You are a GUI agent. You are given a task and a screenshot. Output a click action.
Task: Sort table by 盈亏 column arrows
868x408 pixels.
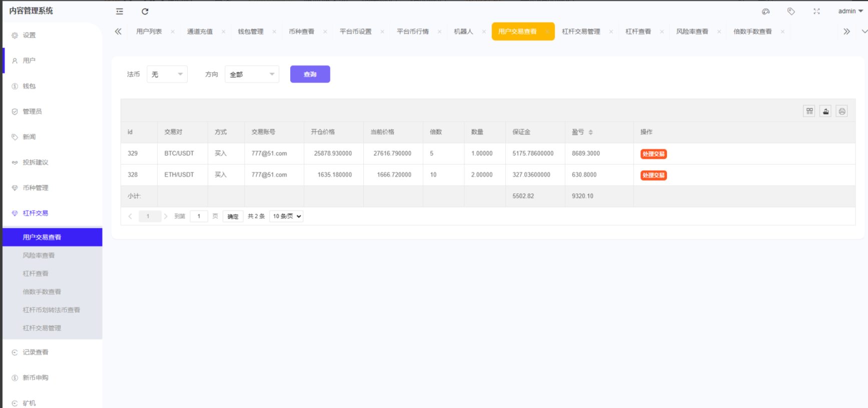pyautogui.click(x=591, y=132)
